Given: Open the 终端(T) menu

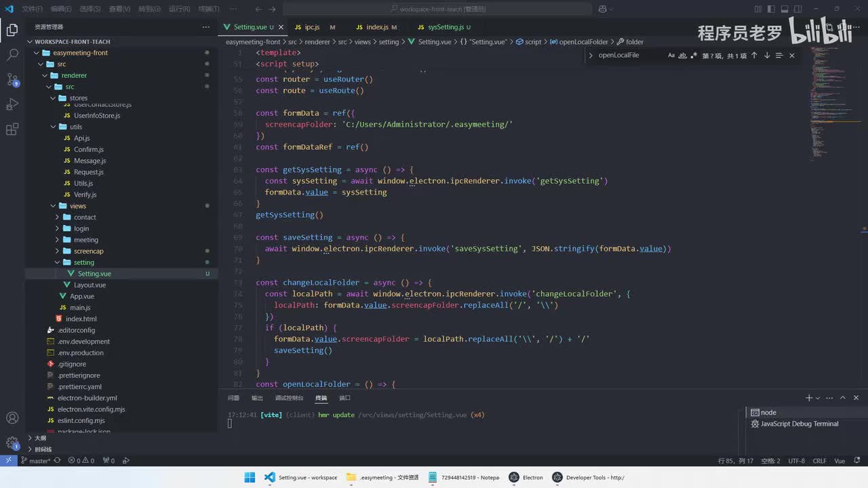Looking at the screenshot, I should coord(208,9).
